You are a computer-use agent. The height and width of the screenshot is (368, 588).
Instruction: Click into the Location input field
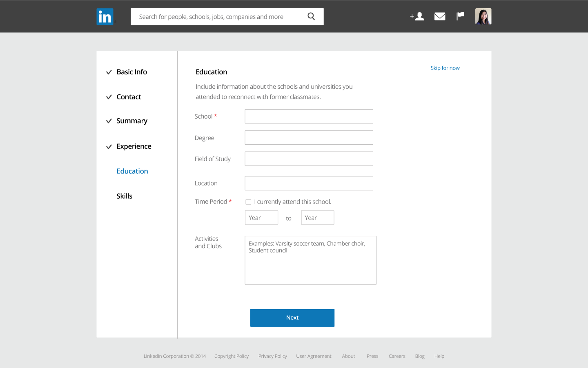[x=309, y=183]
